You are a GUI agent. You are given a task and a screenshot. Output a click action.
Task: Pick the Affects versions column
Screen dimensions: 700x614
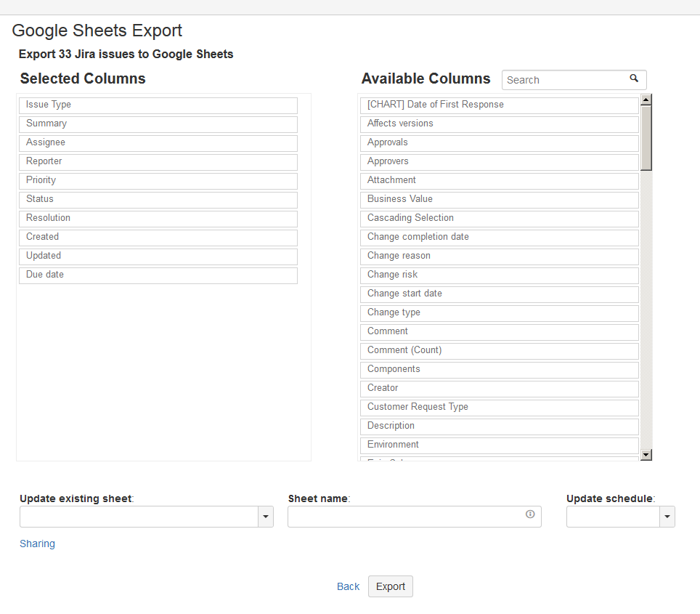point(499,124)
